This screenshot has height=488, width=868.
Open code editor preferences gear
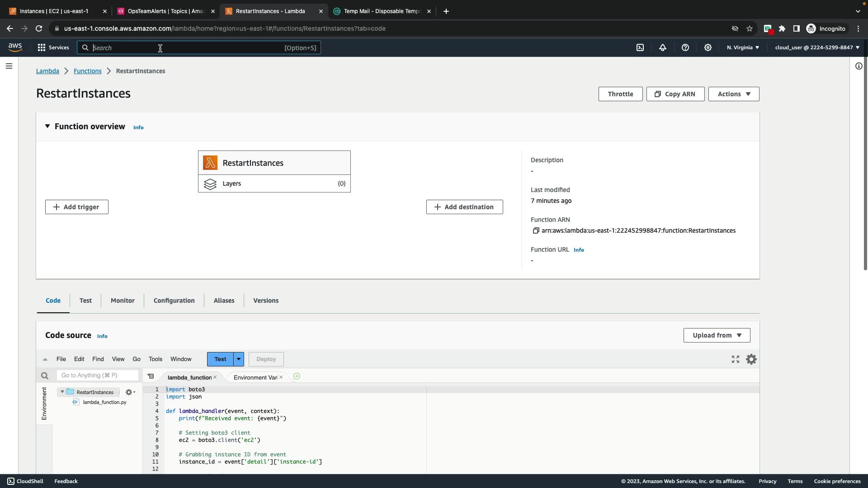click(751, 359)
